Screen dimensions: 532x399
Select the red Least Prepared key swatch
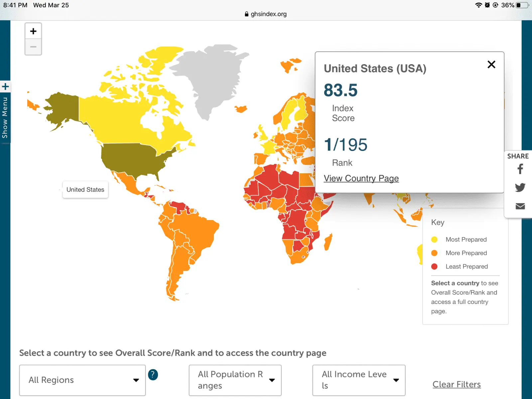point(434,267)
